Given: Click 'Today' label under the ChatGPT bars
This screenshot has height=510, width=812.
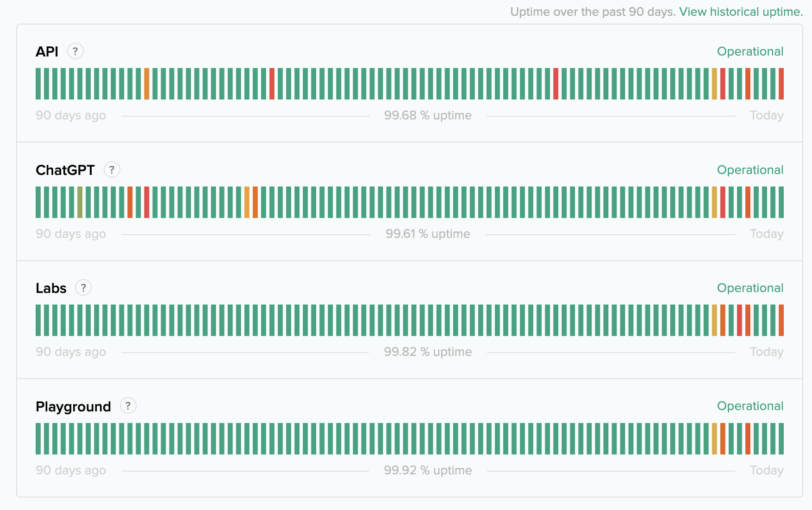Looking at the screenshot, I should [x=767, y=234].
